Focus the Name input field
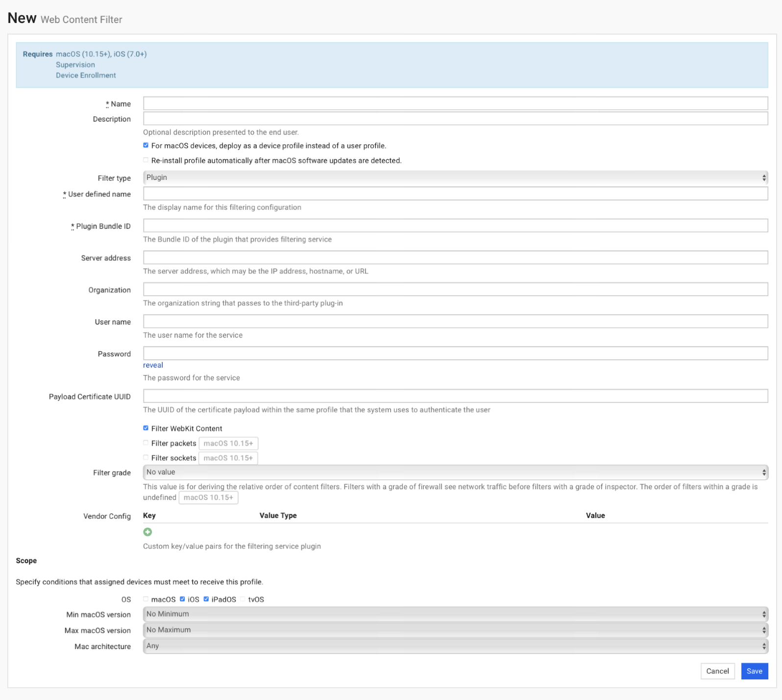 pyautogui.click(x=455, y=103)
